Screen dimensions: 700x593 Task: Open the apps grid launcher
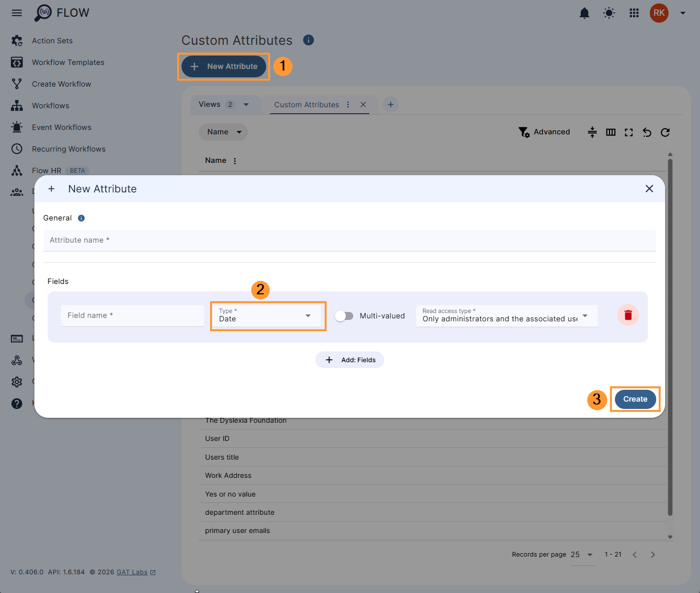pyautogui.click(x=634, y=13)
